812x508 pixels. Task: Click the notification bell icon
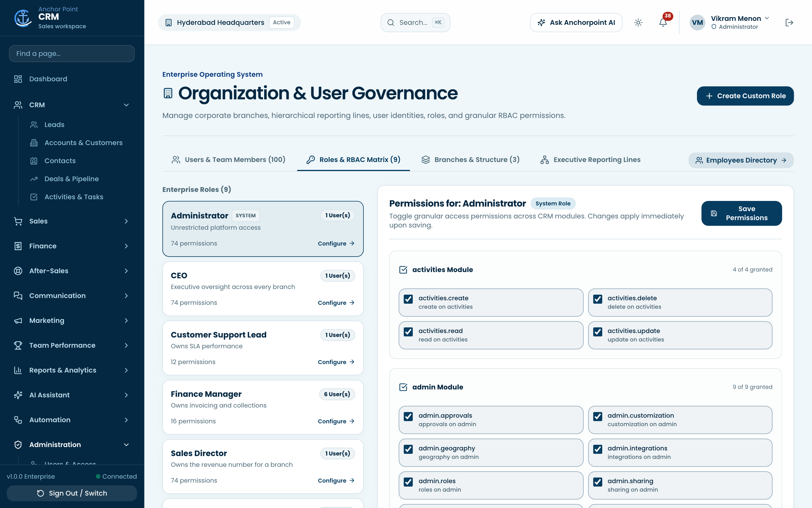point(663,23)
